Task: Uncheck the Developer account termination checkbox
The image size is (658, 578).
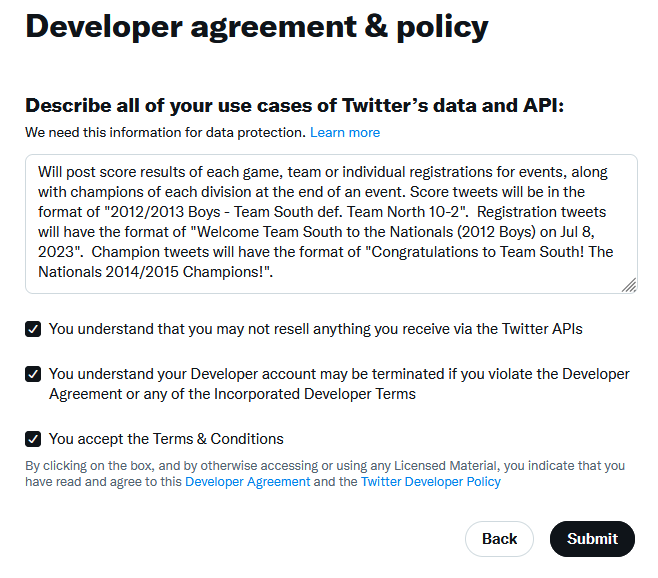Action: click(33, 374)
